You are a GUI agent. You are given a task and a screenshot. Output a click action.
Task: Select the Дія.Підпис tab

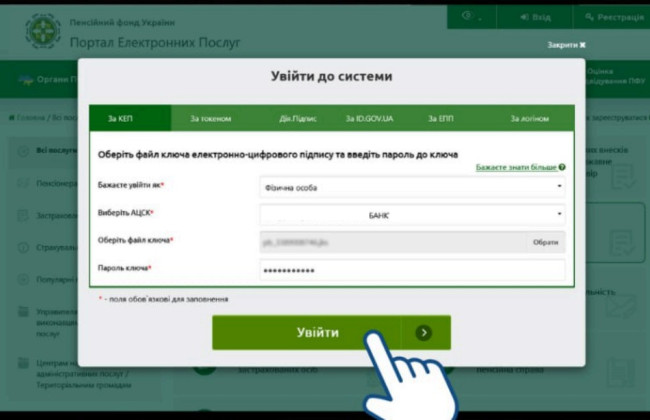[x=297, y=119]
